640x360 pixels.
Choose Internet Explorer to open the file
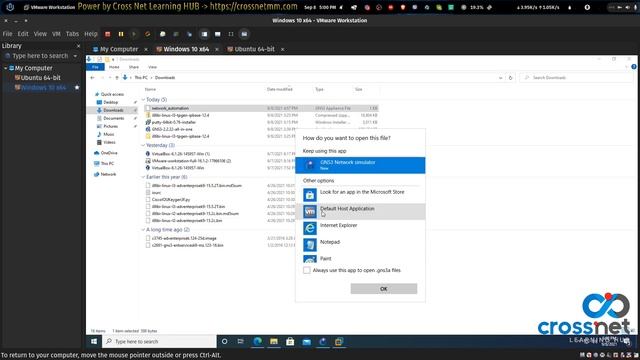point(360,228)
